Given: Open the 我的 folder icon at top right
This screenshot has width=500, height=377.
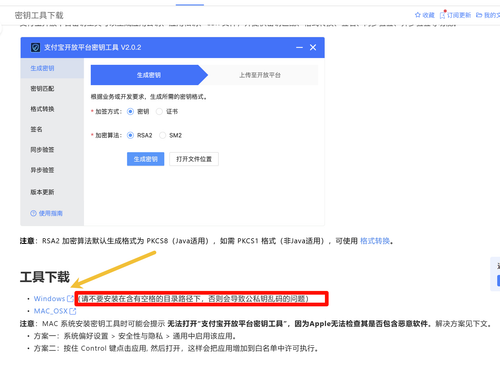Looking at the screenshot, I should coord(479,15).
